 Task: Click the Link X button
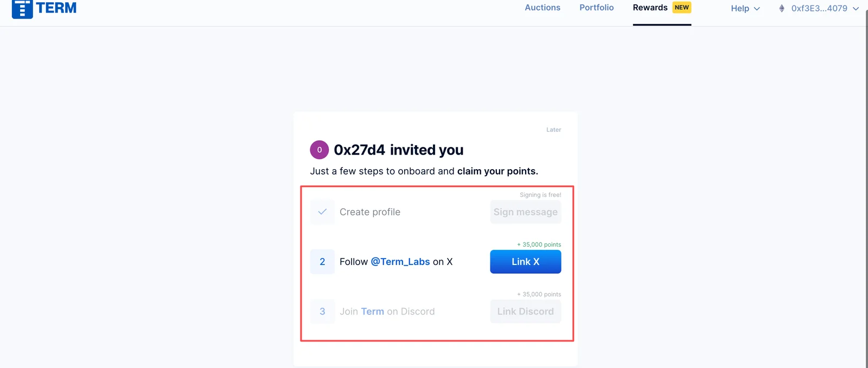526,262
